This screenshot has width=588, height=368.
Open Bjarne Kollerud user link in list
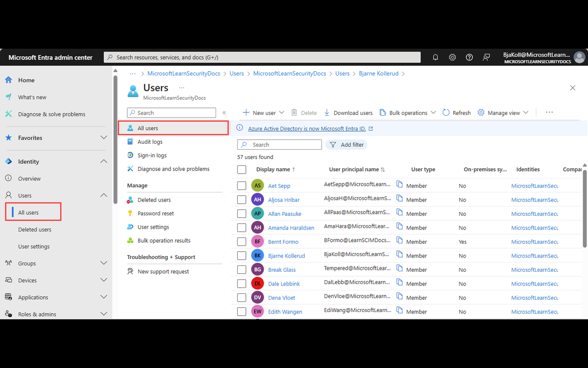[287, 256]
